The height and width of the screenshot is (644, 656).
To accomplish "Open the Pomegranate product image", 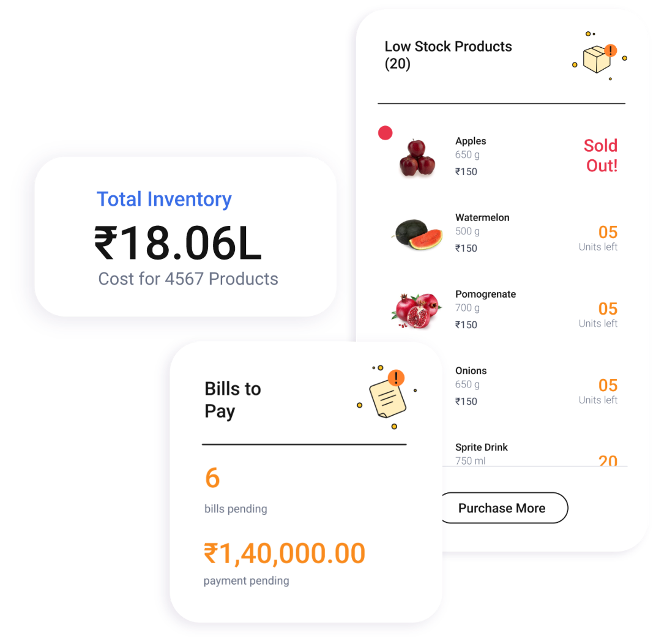I will click(x=417, y=310).
